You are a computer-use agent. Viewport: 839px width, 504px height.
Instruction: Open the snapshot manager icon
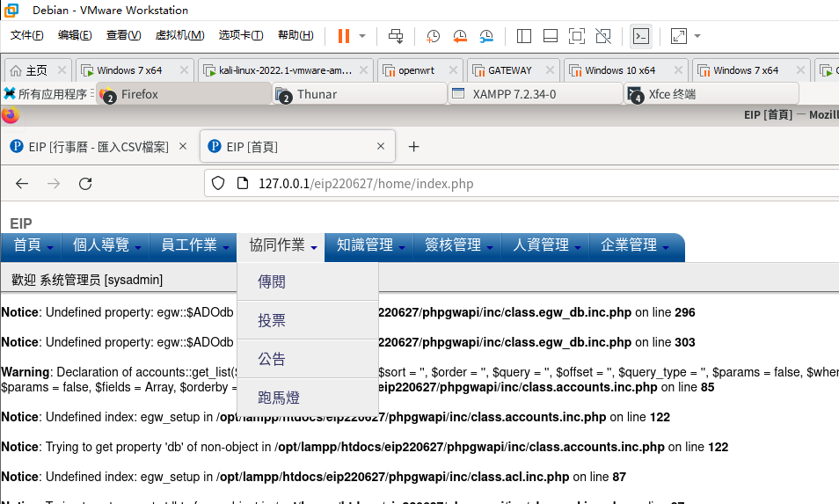pos(486,36)
